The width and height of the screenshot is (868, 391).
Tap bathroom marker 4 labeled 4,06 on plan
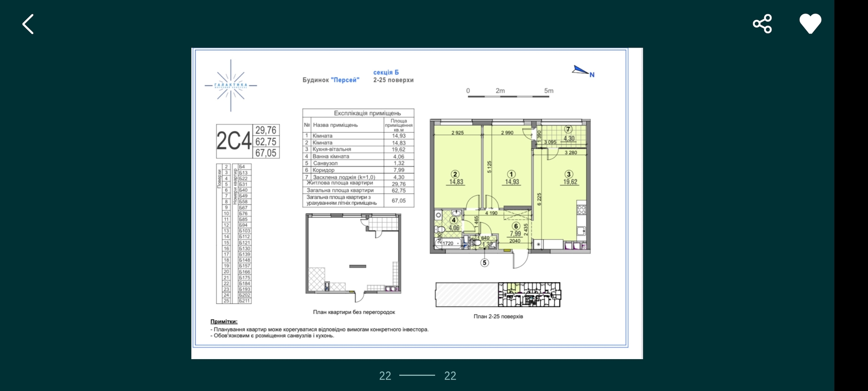pos(454,220)
